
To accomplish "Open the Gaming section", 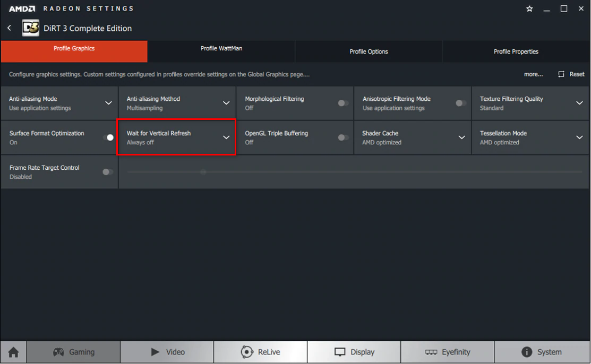I will [73, 352].
